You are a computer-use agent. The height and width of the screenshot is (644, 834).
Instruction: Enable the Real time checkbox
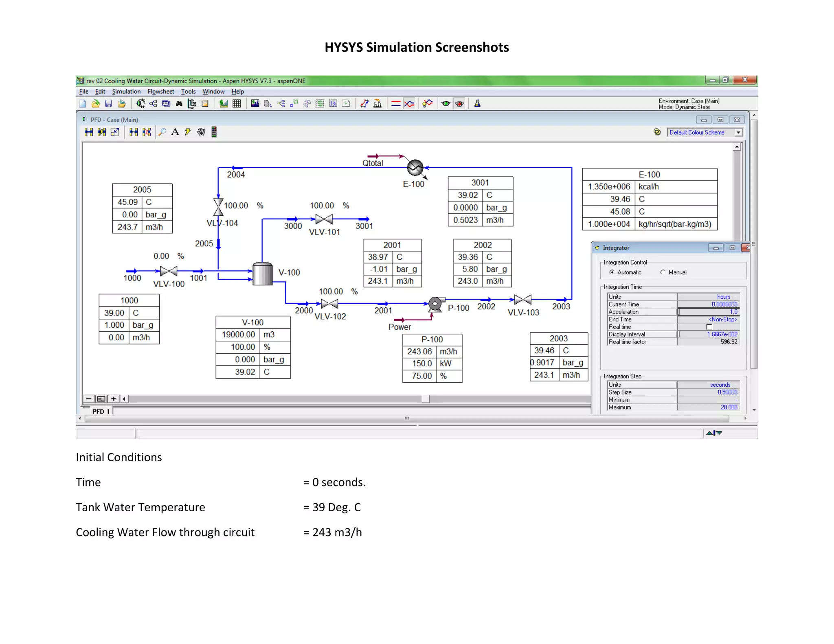tap(709, 327)
